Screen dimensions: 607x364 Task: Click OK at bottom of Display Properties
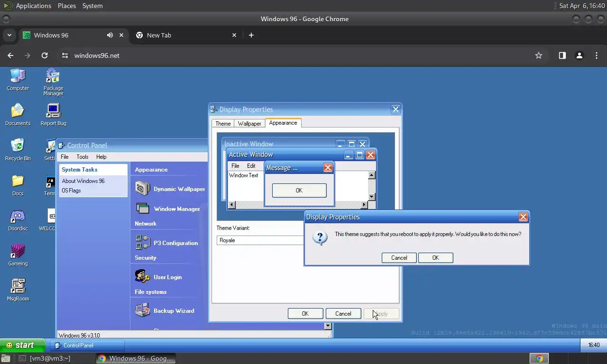(x=305, y=314)
